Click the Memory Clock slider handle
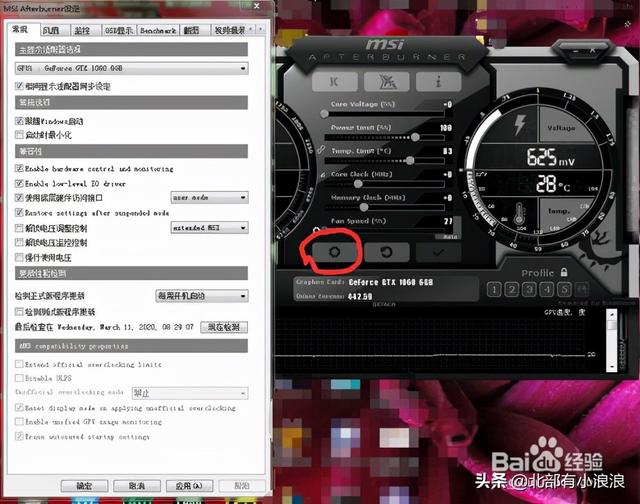Screen dimensions: 640x504 (x=364, y=207)
